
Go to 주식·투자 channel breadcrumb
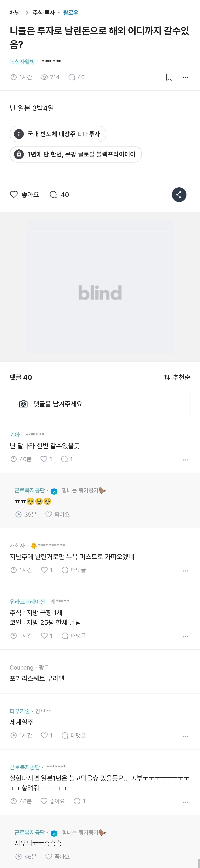(x=43, y=13)
